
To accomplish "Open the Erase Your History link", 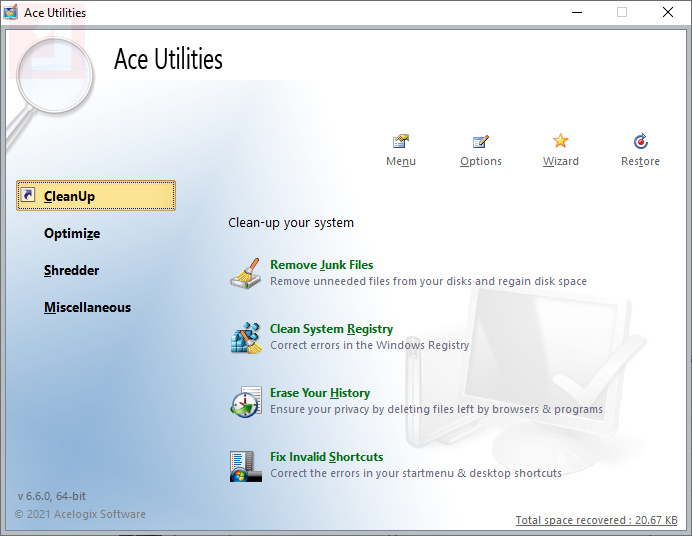I will (320, 393).
